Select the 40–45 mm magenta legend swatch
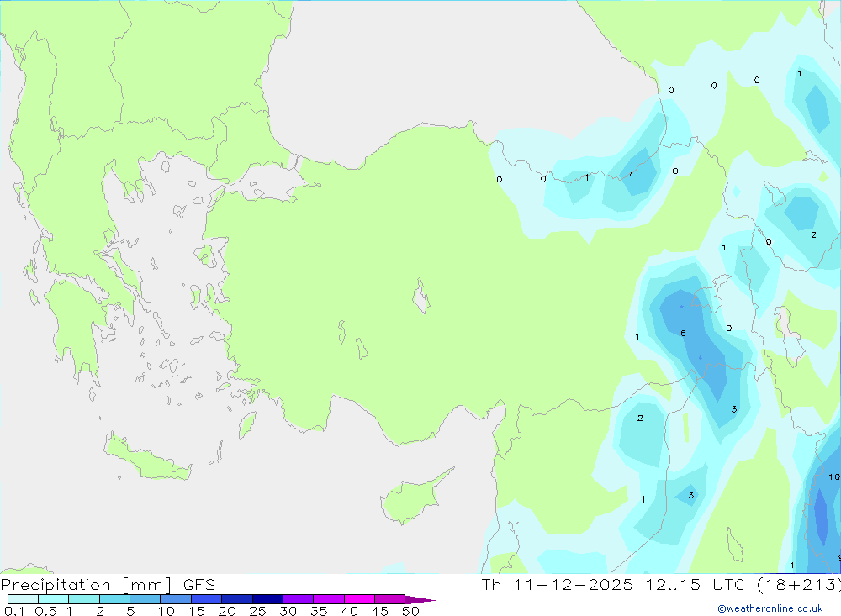The height and width of the screenshot is (616, 841). pyautogui.click(x=359, y=599)
